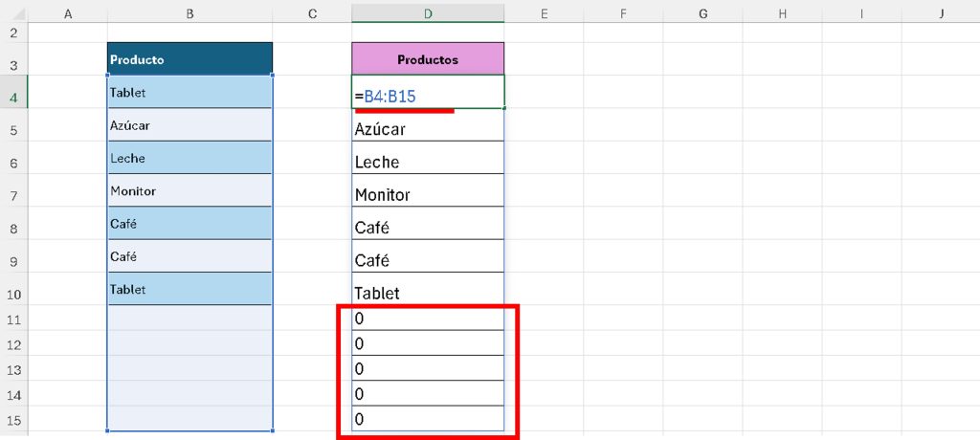Click the row 4 header number
This screenshot has width=980, height=440.
[13, 98]
